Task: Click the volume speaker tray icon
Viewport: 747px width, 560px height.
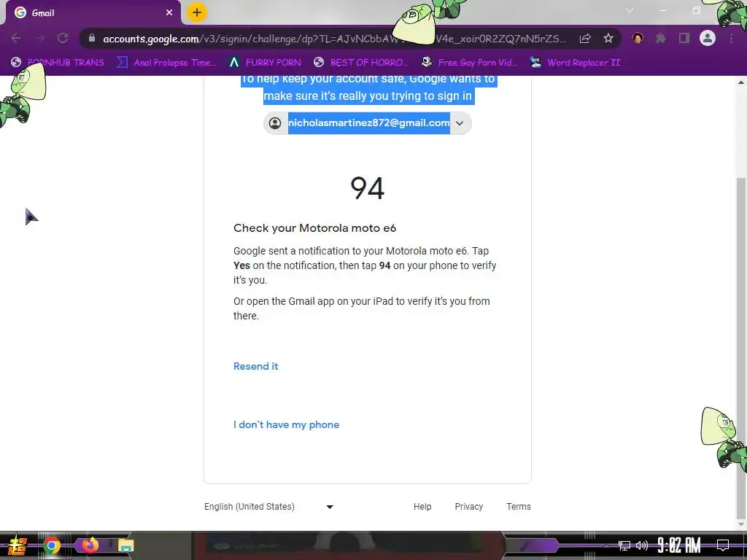Action: coord(642,545)
